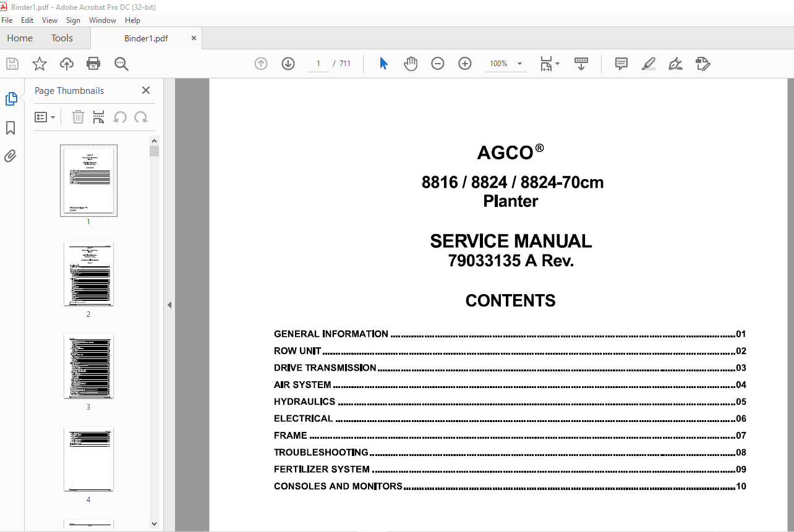Print the document using printer icon
The height and width of the screenshot is (532, 794).
pos(93,64)
